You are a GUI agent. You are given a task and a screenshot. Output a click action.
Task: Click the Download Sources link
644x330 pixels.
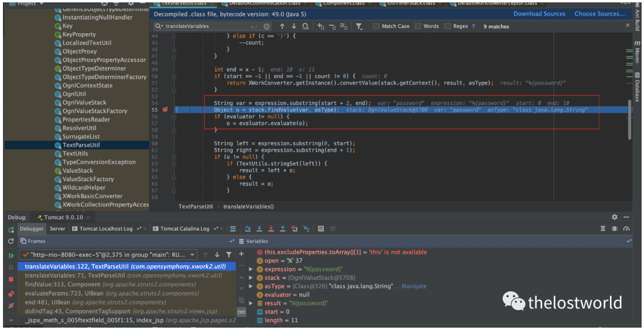tap(539, 14)
